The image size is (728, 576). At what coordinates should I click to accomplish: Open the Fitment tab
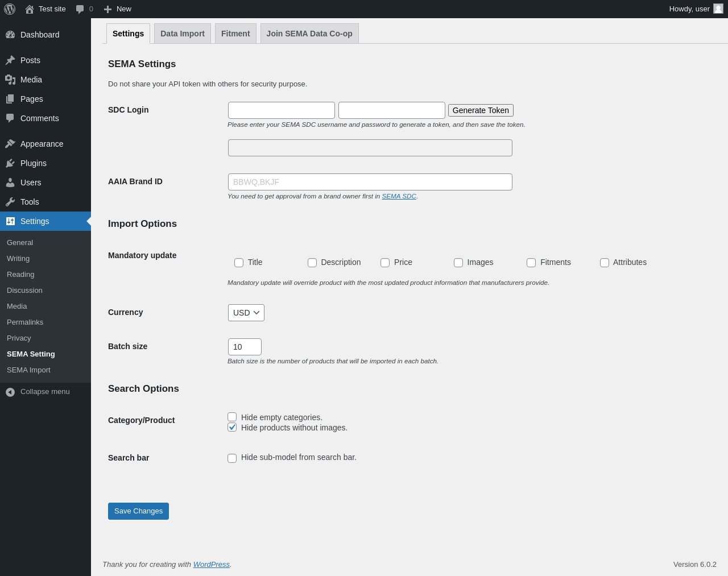(x=235, y=34)
